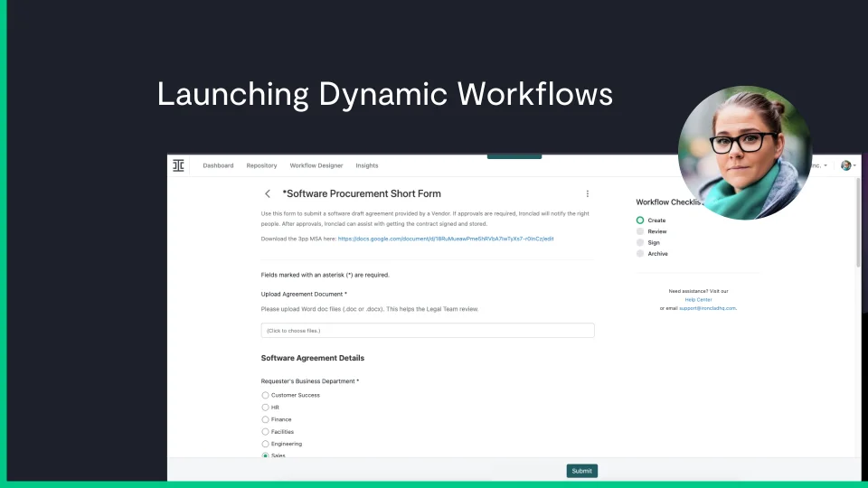
Task: Click the Submit button
Action: (x=581, y=471)
